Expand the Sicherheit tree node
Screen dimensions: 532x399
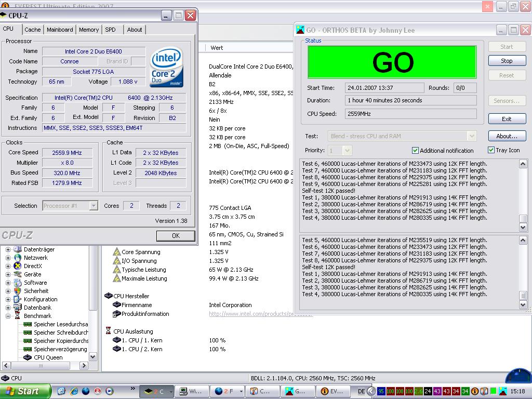[x=8, y=291]
